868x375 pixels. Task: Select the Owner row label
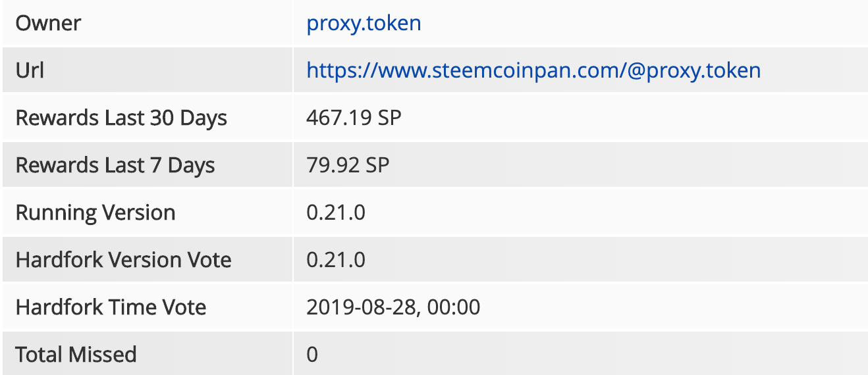pos(49,23)
